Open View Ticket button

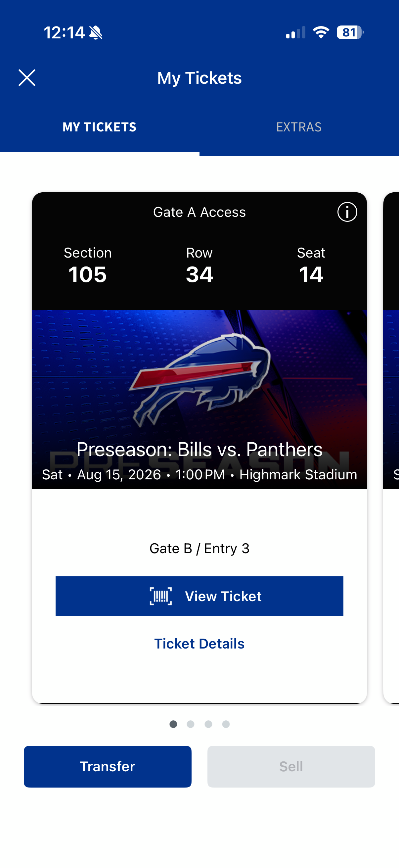pos(199,596)
